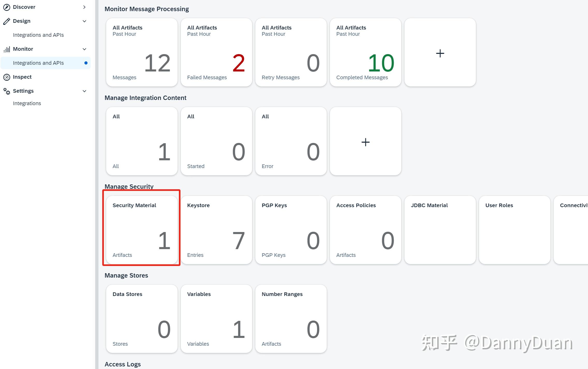Open the Variables tile showing 1 variable
Viewport: 588px width, 369px height.
pyautogui.click(x=216, y=319)
